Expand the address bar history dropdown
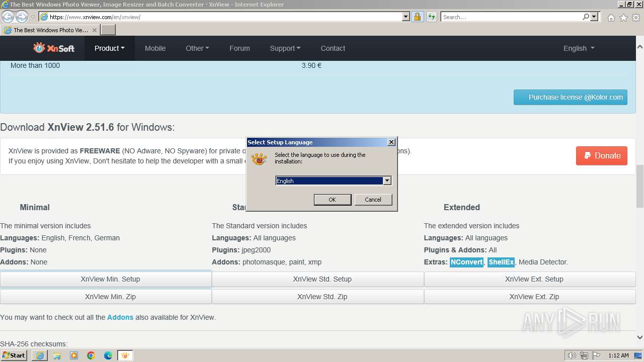This screenshot has width=644, height=362. click(x=406, y=17)
